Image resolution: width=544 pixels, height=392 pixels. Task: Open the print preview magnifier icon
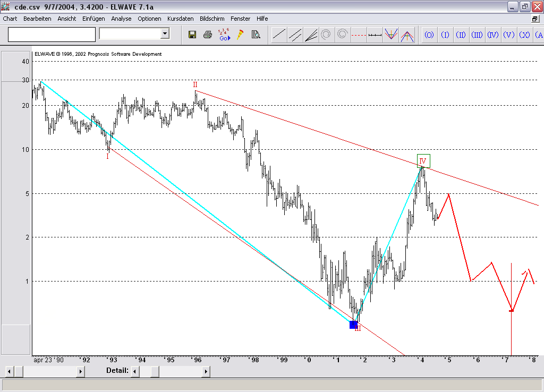256,35
